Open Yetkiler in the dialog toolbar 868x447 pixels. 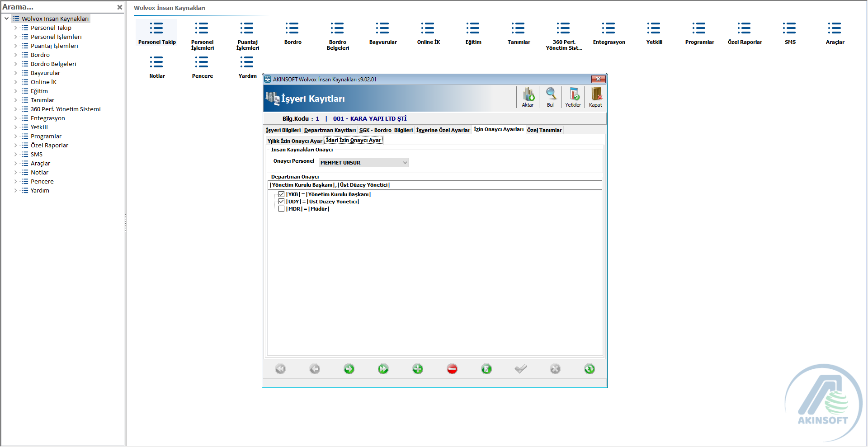(573, 97)
